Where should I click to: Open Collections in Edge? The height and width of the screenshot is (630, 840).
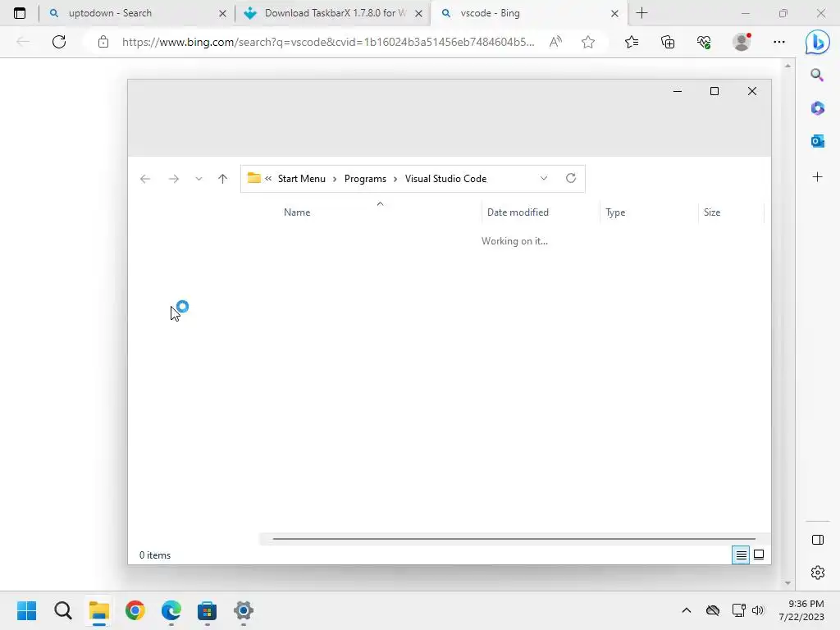click(x=668, y=42)
